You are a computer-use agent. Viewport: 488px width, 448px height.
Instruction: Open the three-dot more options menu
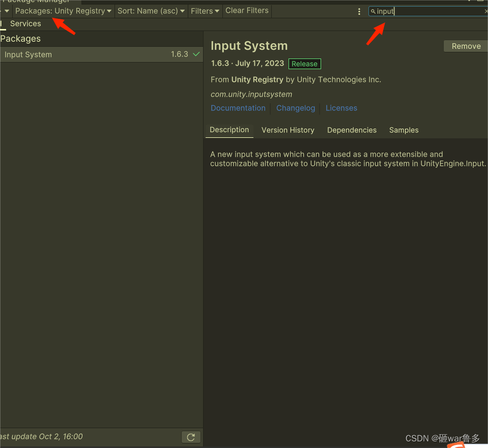point(359,12)
